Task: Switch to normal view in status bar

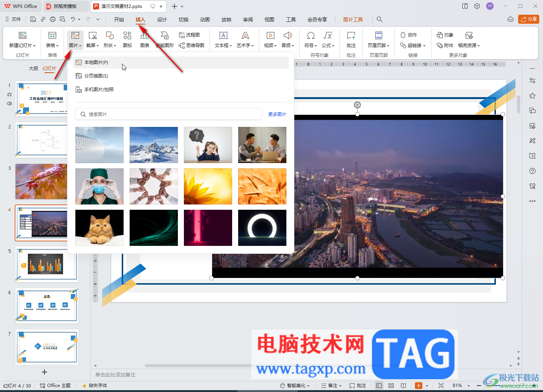Action: pos(379,386)
